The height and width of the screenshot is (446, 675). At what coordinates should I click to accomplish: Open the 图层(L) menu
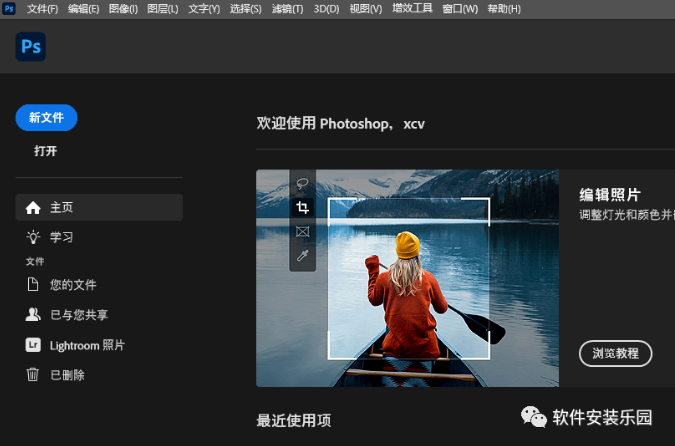tap(163, 9)
